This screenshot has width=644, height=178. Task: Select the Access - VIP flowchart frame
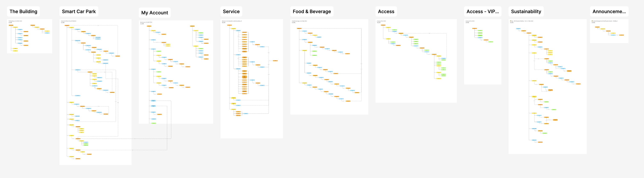coord(483,65)
